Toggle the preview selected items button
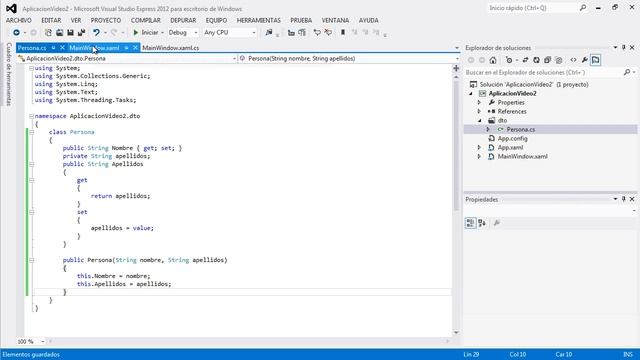 point(596,60)
